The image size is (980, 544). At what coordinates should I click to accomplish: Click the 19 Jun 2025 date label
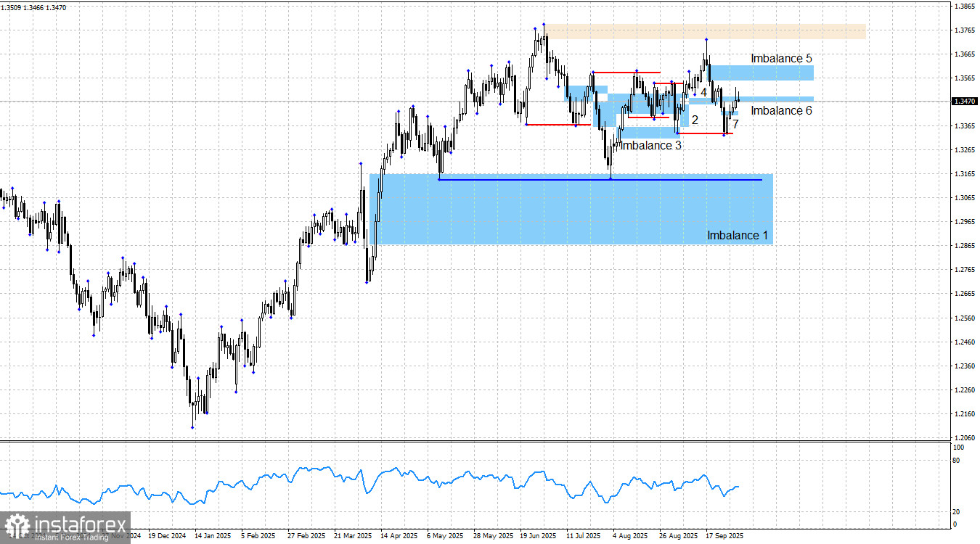(x=538, y=536)
